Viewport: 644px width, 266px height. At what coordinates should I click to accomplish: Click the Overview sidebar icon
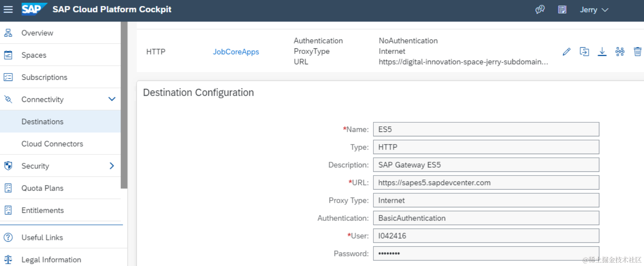point(8,33)
